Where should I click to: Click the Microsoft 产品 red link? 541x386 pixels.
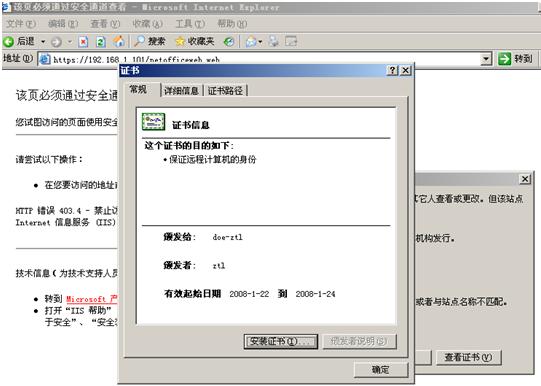point(91,299)
